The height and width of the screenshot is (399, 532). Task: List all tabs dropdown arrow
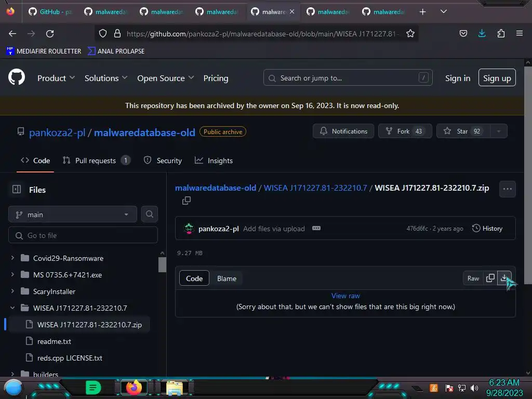click(444, 11)
